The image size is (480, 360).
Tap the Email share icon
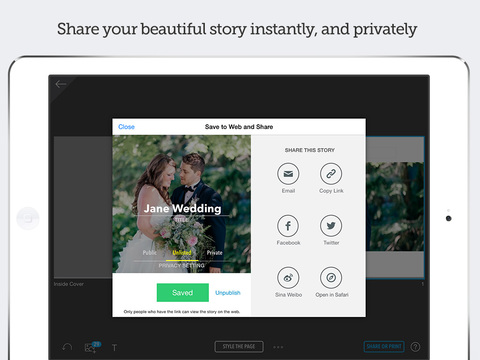pos(288,174)
